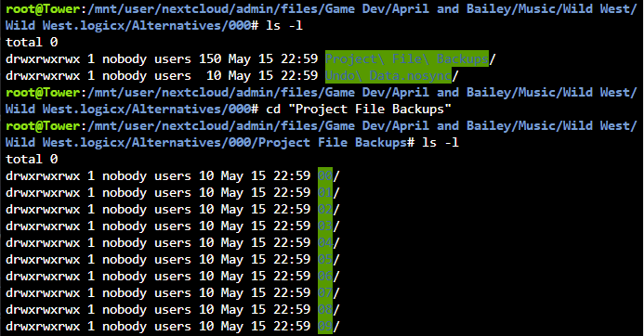
Task: Click directory 04 in the listing
Action: [325, 242]
